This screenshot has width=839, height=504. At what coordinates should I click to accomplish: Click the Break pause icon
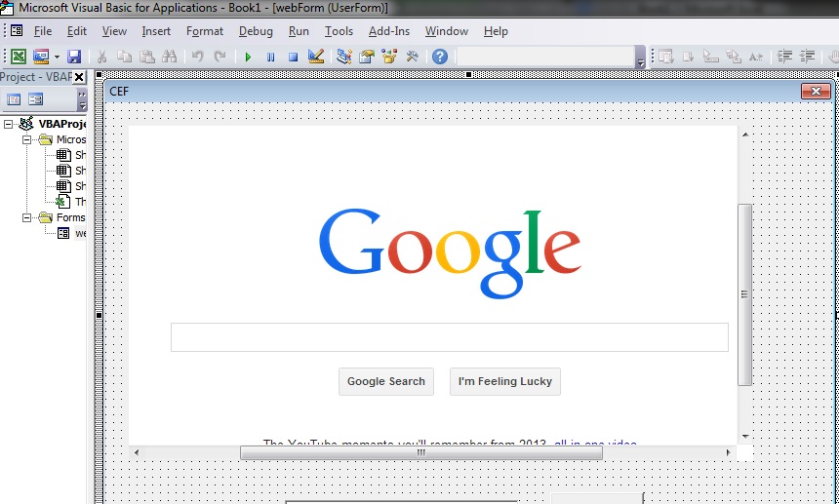[271, 57]
